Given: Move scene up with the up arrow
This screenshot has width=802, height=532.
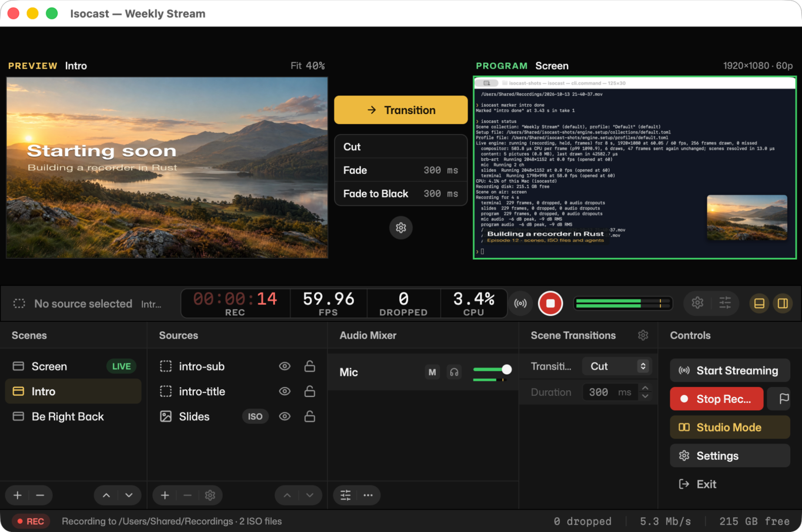Looking at the screenshot, I should (106, 495).
